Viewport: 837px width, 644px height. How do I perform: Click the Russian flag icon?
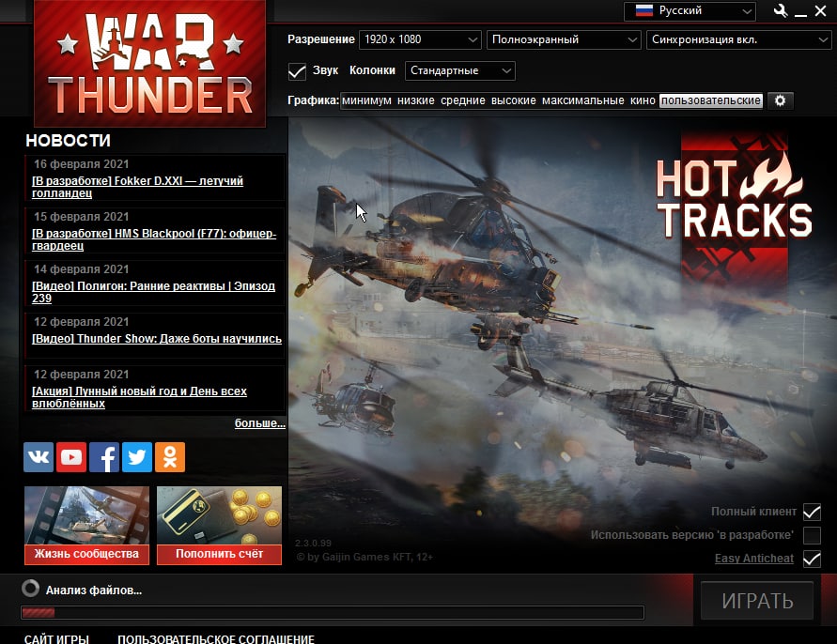(x=643, y=10)
